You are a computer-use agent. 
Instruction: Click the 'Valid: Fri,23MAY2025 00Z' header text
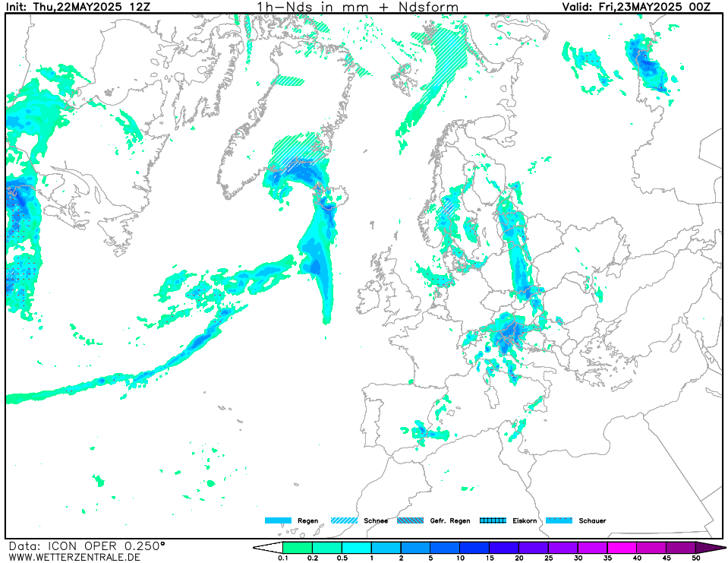tap(637, 7)
